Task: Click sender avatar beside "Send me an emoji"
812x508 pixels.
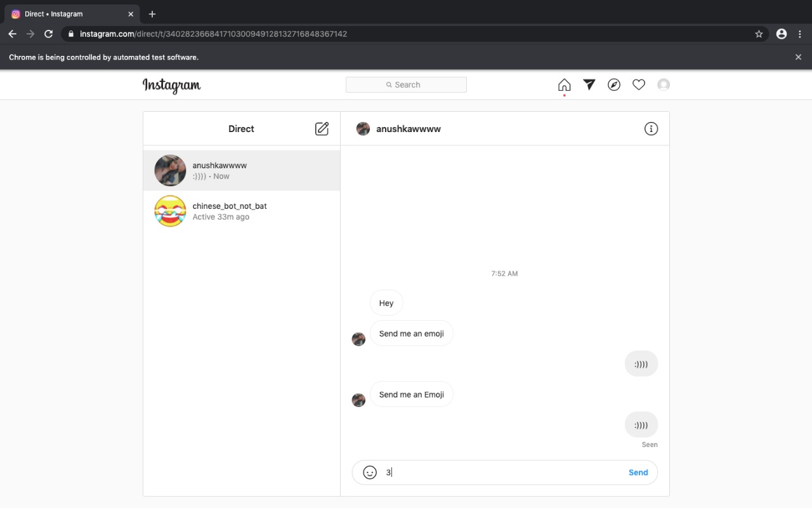Action: pos(358,339)
